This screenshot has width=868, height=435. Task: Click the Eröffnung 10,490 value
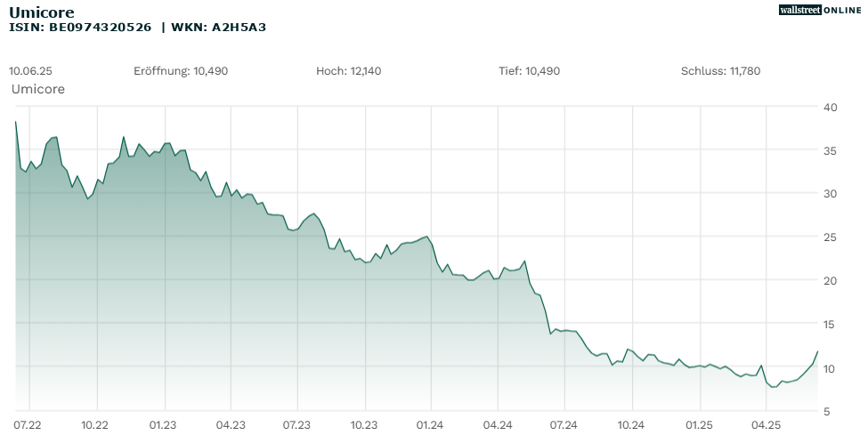tap(181, 71)
